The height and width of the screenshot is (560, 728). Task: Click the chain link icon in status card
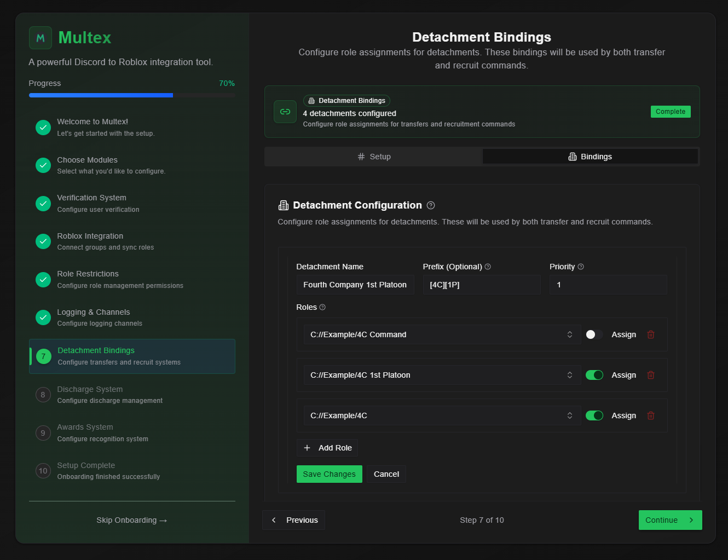click(285, 112)
